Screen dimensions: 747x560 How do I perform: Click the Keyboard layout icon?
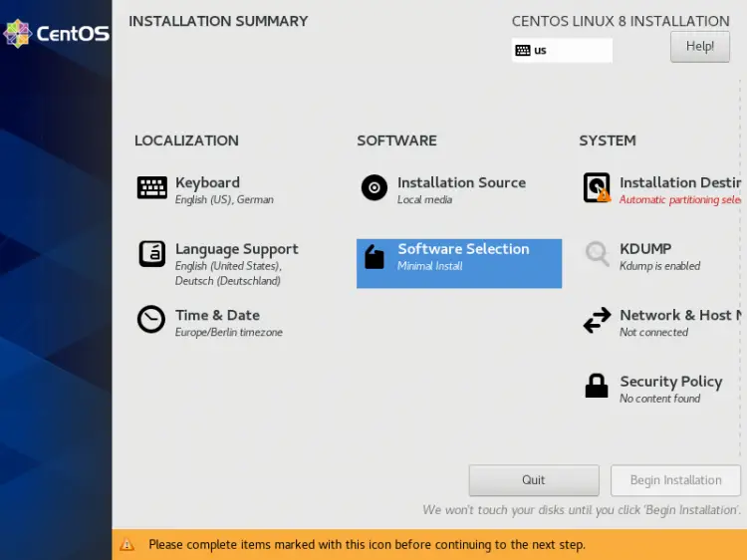[x=152, y=187]
